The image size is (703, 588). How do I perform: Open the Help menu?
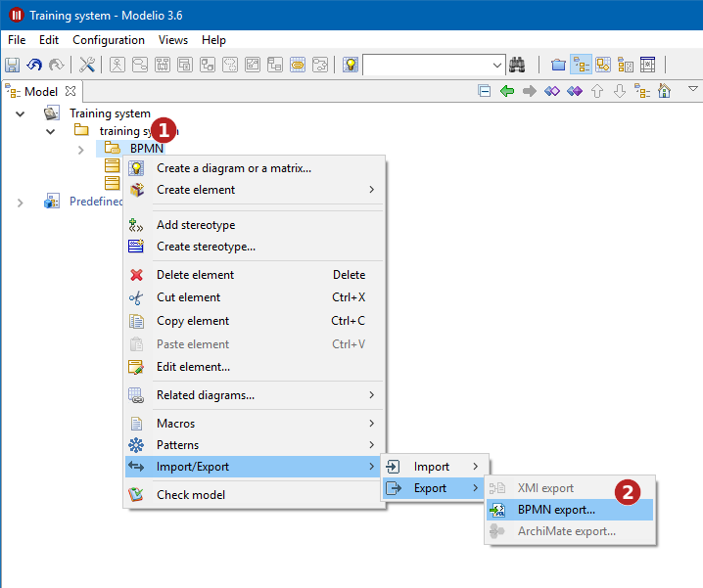tap(213, 40)
